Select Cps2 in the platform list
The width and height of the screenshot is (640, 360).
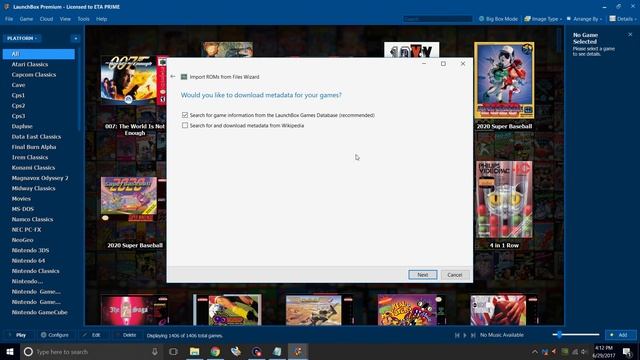click(x=18, y=105)
